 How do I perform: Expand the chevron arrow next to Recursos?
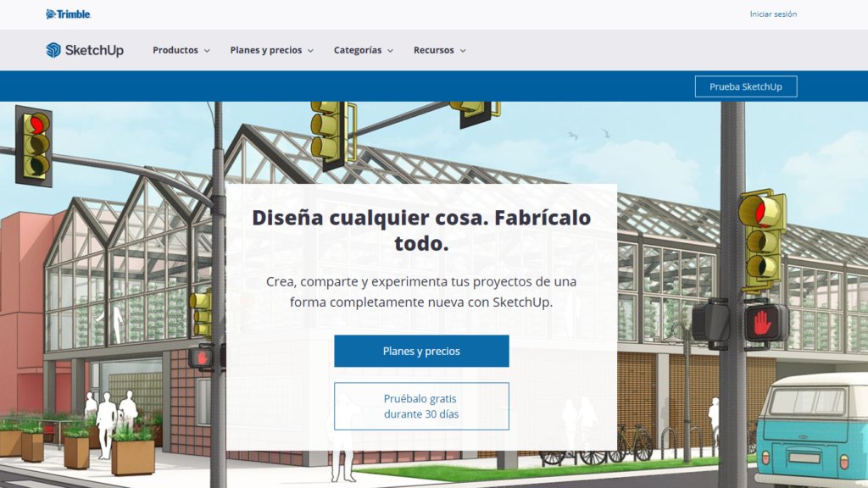click(x=463, y=51)
